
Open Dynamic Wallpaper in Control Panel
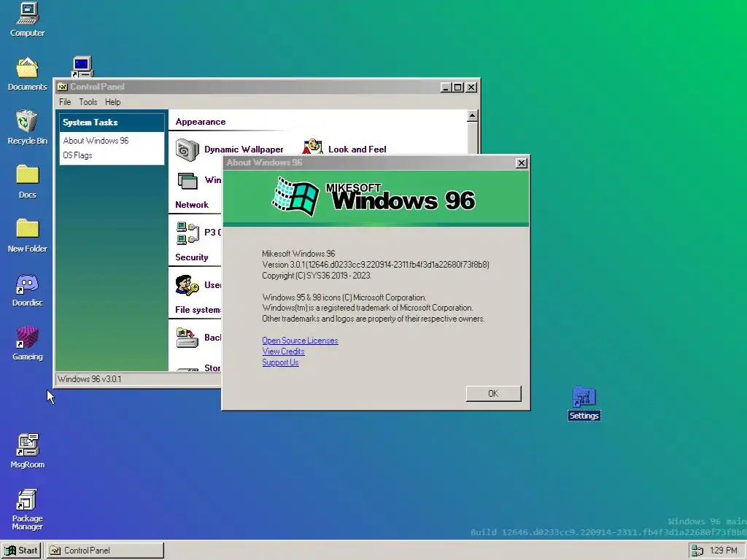(x=230, y=149)
